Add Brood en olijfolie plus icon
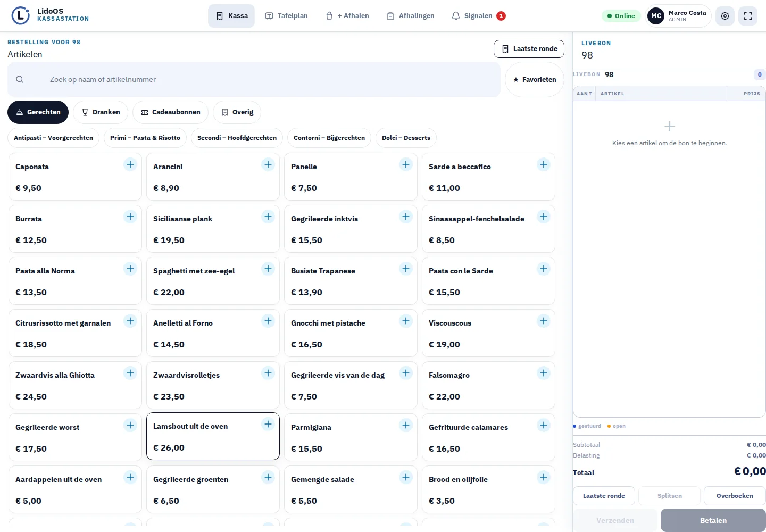 [544, 477]
